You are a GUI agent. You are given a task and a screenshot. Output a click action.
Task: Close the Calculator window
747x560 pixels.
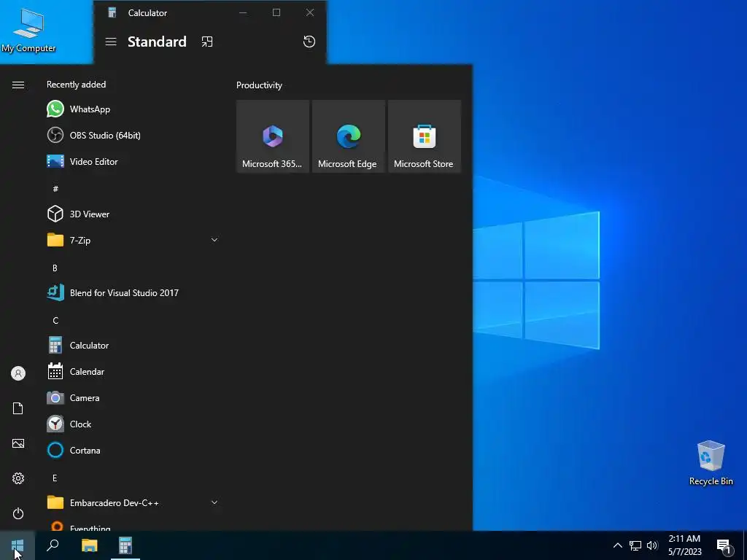[x=310, y=13]
